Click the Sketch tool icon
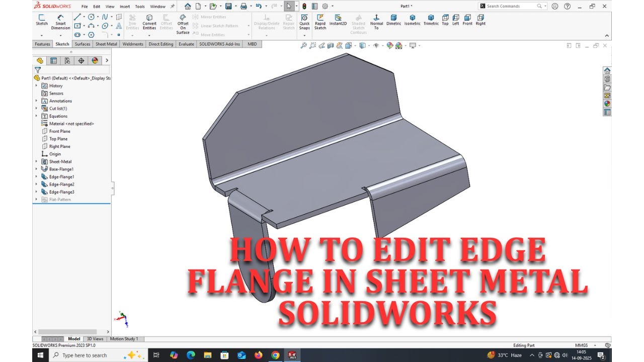Image resolution: width=644 pixels, height=362 pixels. [42, 20]
